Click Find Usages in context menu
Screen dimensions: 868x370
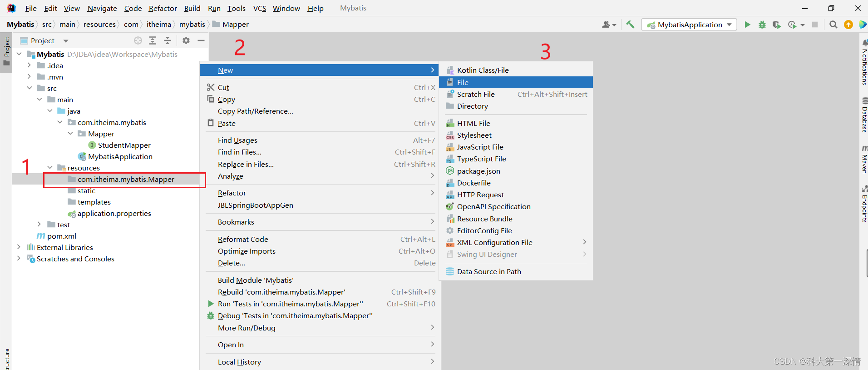(x=319, y=140)
